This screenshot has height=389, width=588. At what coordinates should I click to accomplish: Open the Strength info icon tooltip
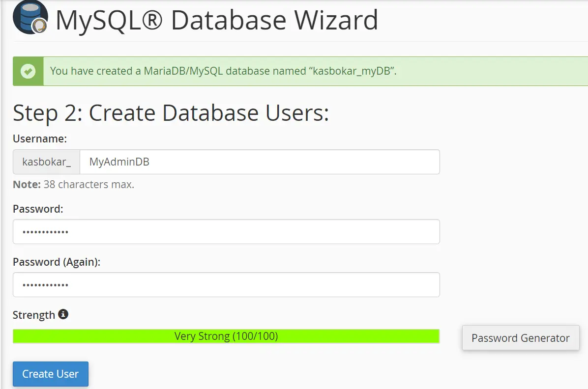pyautogui.click(x=63, y=314)
